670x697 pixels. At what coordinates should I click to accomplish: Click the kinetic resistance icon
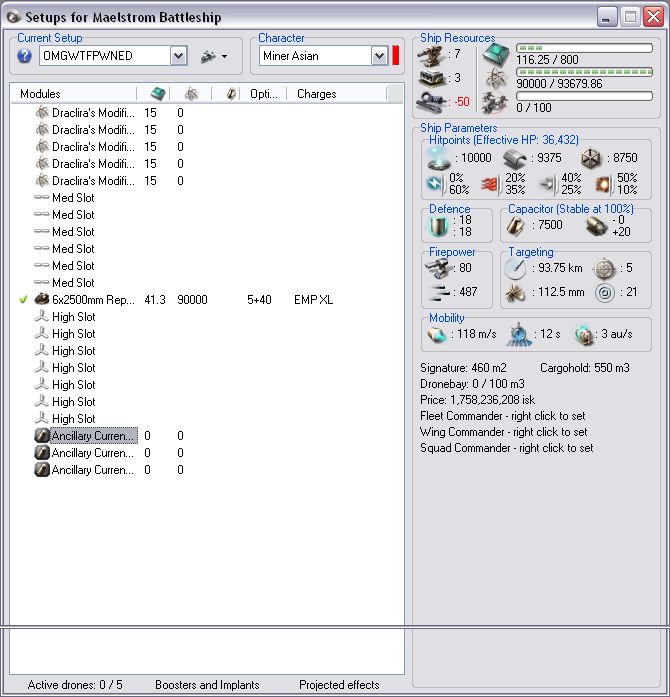coord(547,184)
